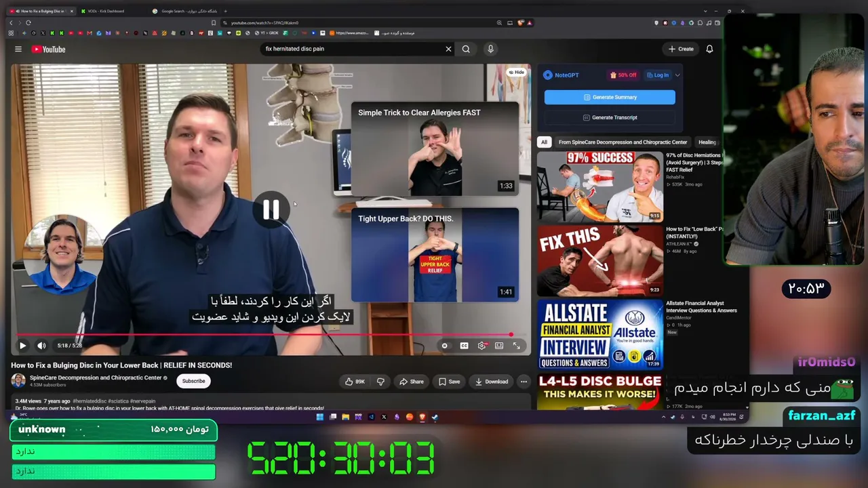868x488 pixels.
Task: Like the video with 89K likes
Action: [x=355, y=382]
